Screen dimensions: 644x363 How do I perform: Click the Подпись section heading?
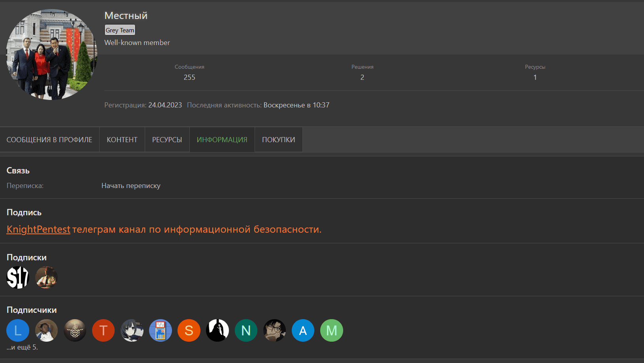point(24,213)
